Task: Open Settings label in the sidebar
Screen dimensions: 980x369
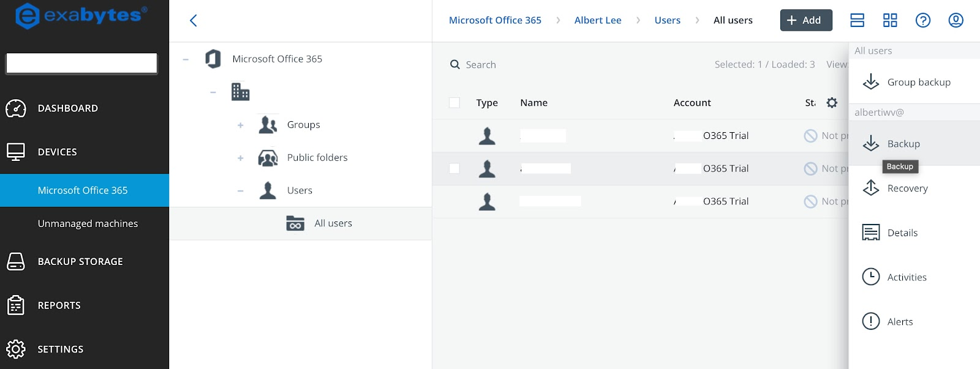Action: click(x=61, y=349)
